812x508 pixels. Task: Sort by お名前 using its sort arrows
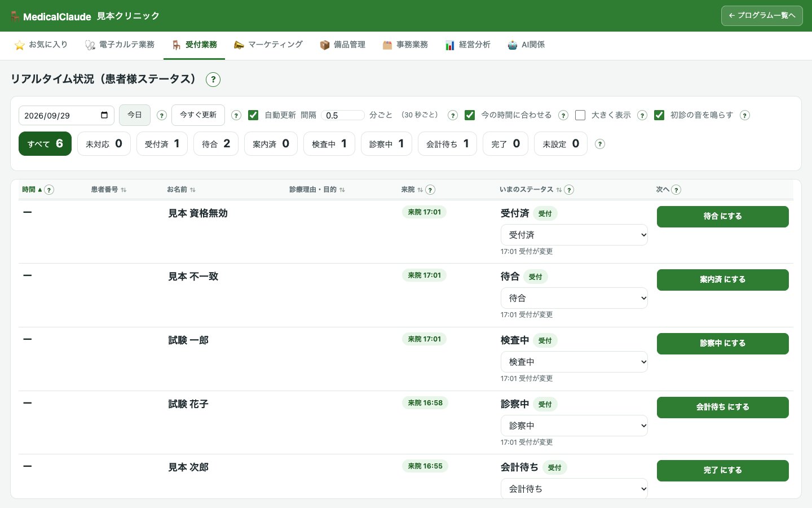(x=193, y=190)
